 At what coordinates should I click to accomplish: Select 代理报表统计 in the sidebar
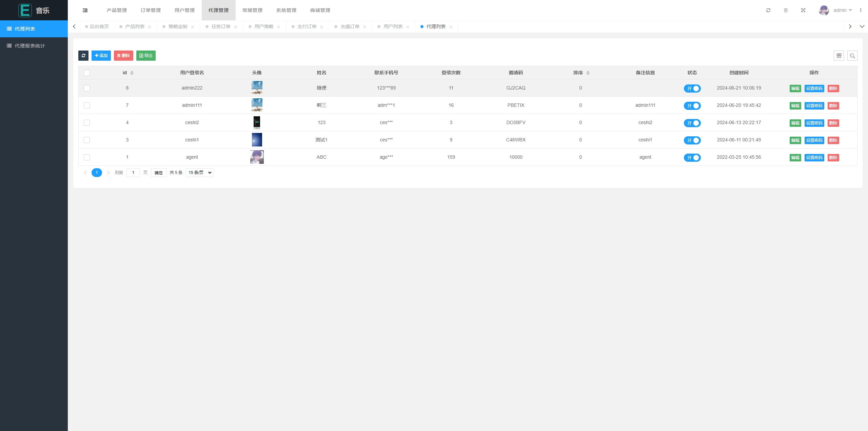pyautogui.click(x=30, y=46)
